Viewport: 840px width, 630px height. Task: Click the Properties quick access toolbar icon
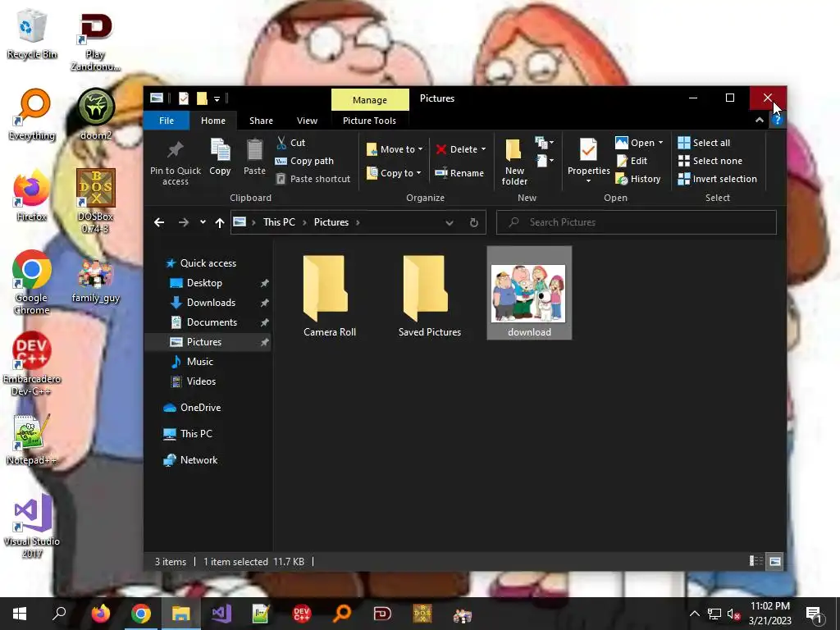tap(184, 98)
